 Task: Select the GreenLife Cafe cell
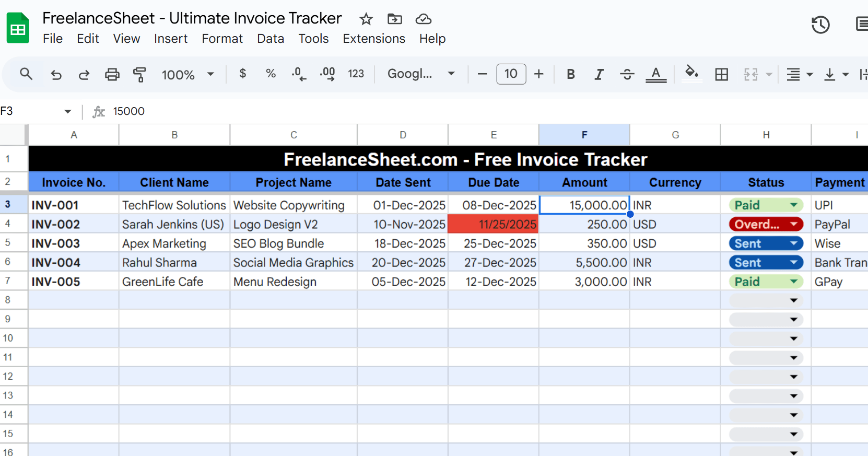pos(174,282)
